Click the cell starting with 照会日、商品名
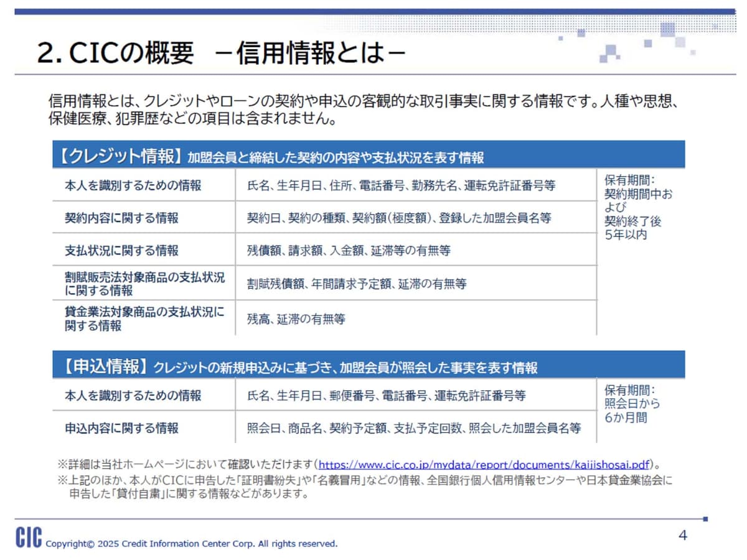747x560 pixels. [x=416, y=427]
